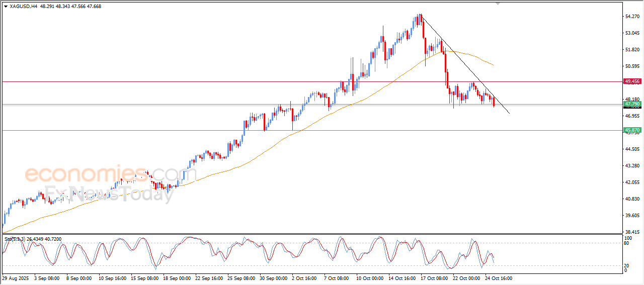The image size is (644, 285).
Task: Click the 43.280 price axis value
Action: (632, 166)
